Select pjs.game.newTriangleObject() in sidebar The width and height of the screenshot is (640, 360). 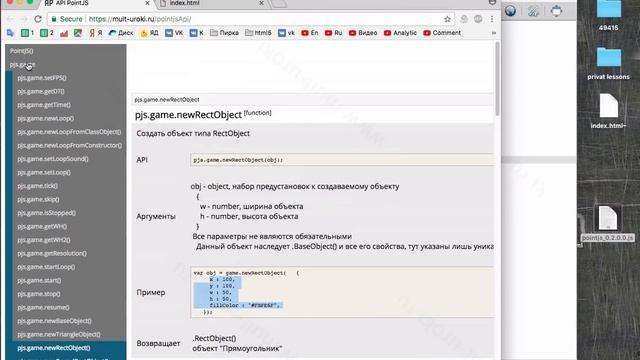click(59, 334)
